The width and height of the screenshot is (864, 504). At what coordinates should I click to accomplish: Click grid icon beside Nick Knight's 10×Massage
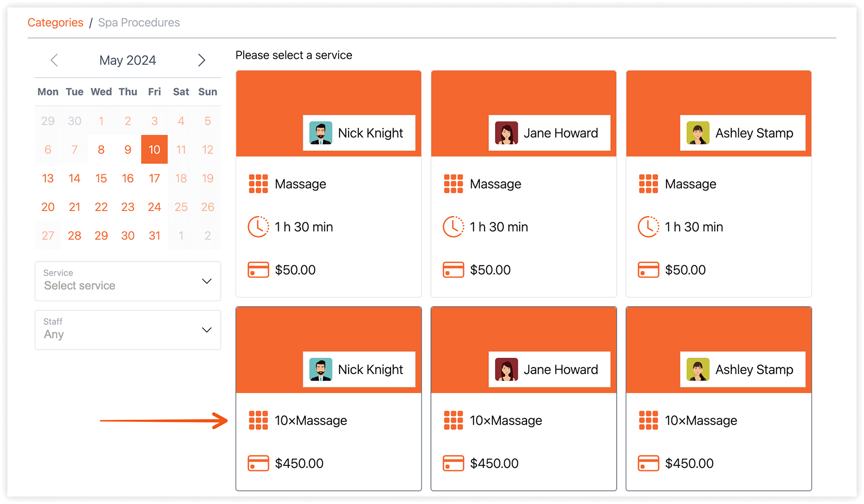(258, 420)
